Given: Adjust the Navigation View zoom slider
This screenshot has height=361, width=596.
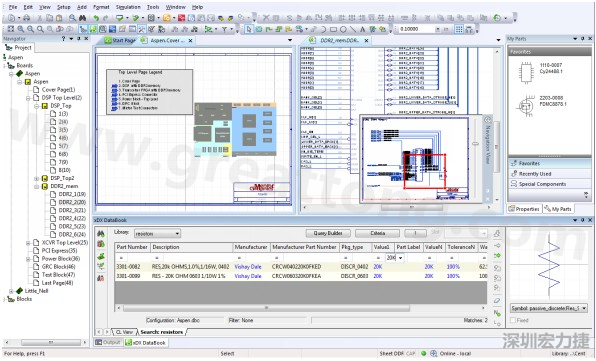Looking at the screenshot, I should click(x=475, y=144).
